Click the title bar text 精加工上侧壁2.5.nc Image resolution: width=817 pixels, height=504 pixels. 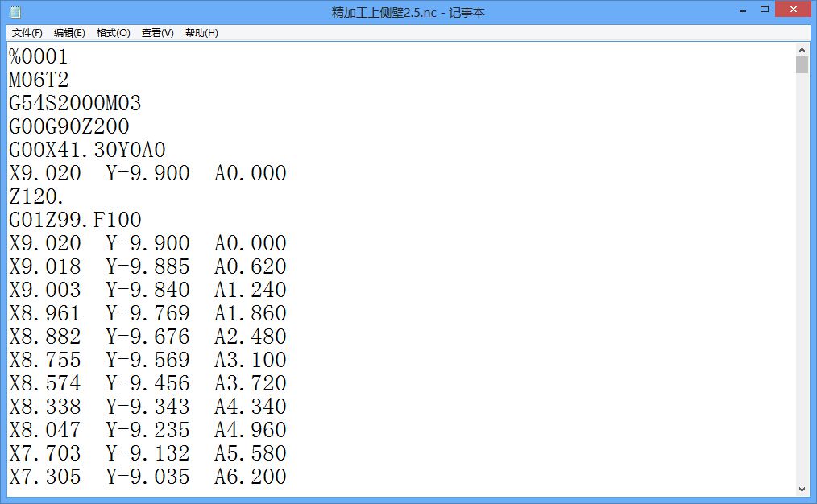pos(388,12)
